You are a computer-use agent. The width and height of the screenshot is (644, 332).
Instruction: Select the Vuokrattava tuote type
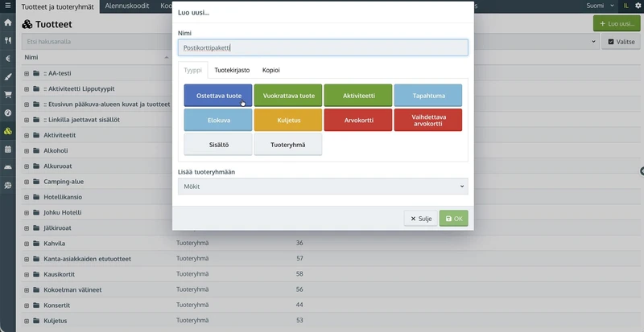pyautogui.click(x=288, y=96)
